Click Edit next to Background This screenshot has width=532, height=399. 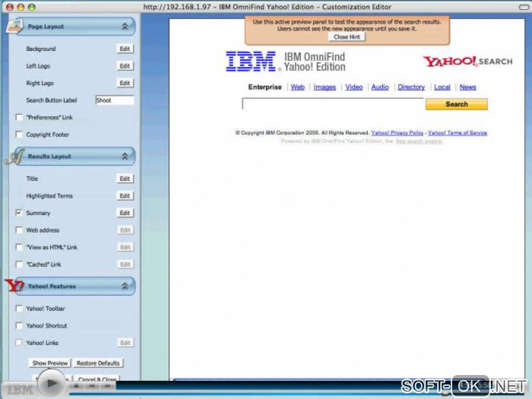125,49
